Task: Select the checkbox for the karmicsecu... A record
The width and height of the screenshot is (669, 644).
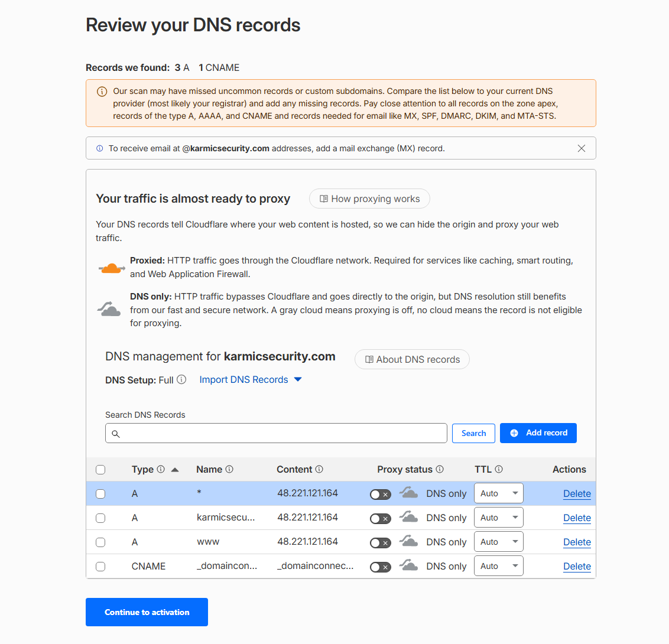Action: pos(100,518)
